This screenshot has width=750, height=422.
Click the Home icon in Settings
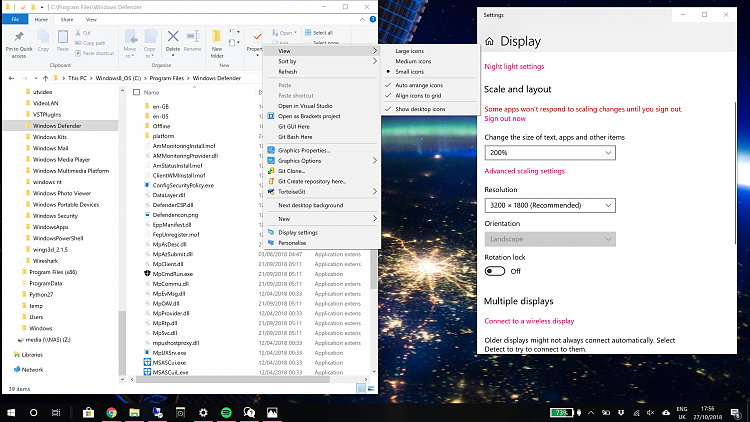(x=489, y=41)
